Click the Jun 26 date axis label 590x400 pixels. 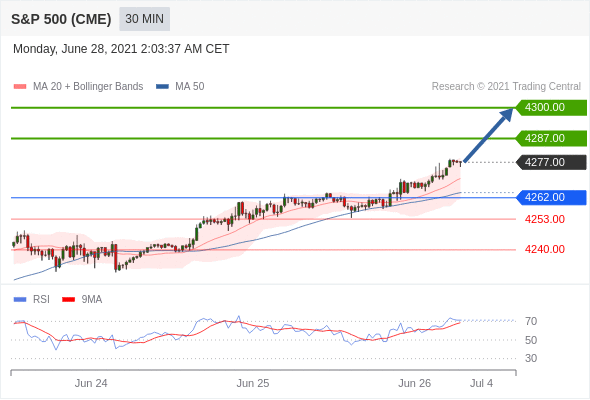(x=414, y=383)
